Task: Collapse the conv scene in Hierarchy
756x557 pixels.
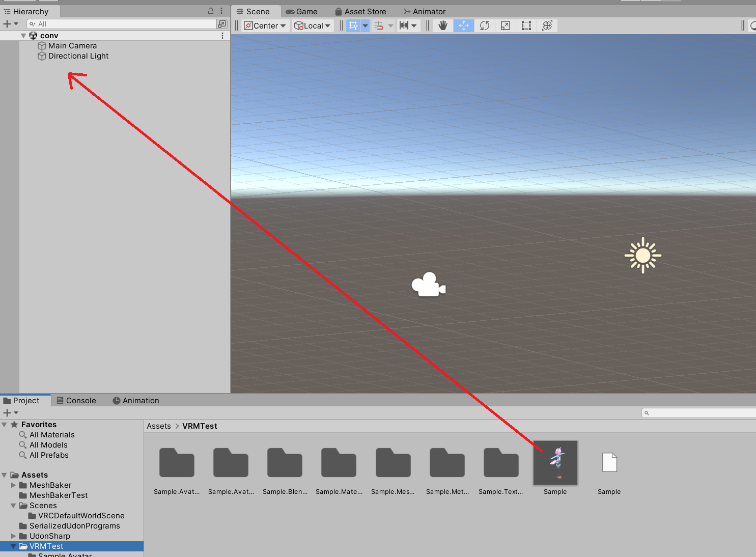Action: pos(23,36)
